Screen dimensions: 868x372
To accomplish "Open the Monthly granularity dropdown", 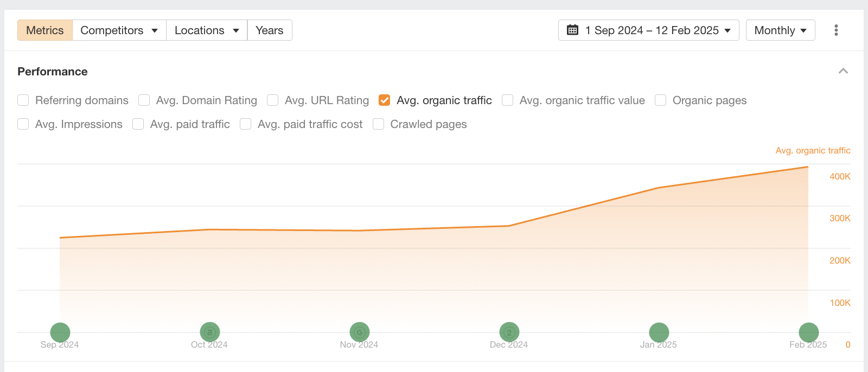I will [780, 30].
